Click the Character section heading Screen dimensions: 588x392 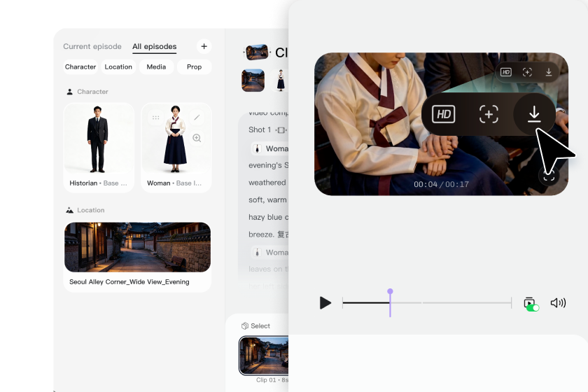click(87, 92)
